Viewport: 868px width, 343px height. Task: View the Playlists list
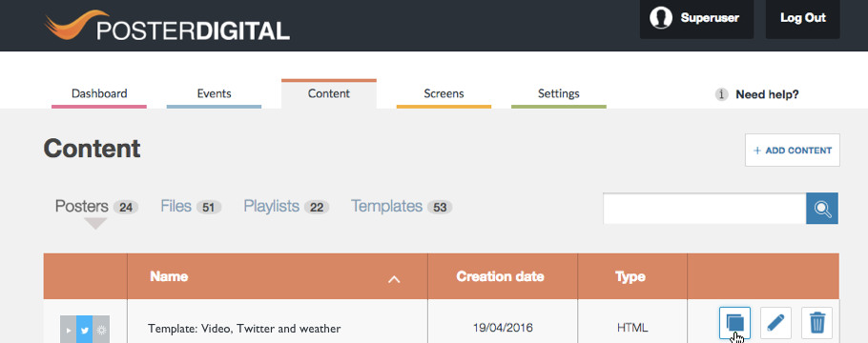[286, 207]
